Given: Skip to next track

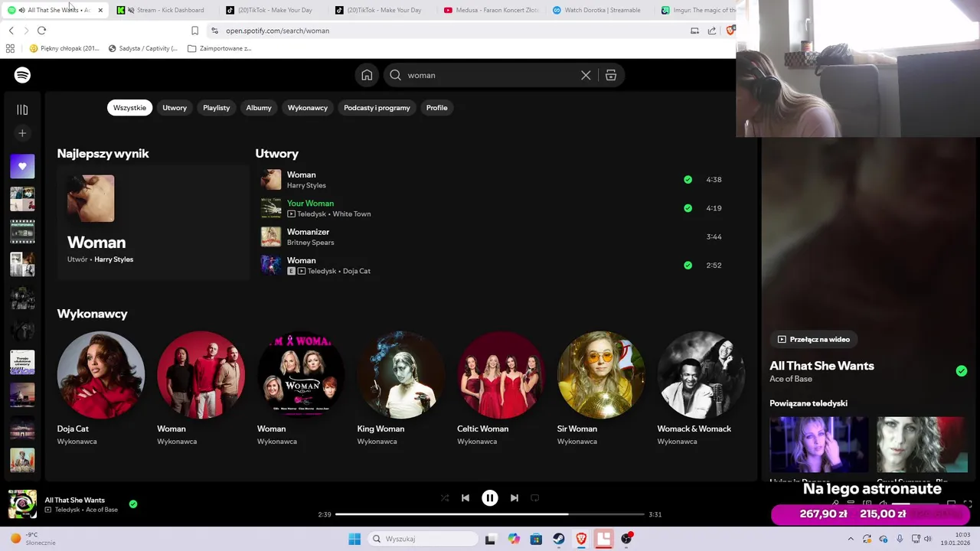Looking at the screenshot, I should [x=514, y=497].
